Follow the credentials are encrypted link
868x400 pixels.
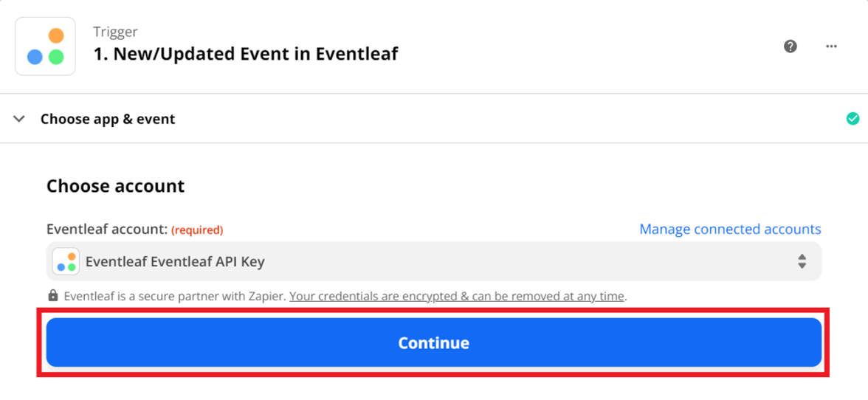pyautogui.click(x=457, y=297)
